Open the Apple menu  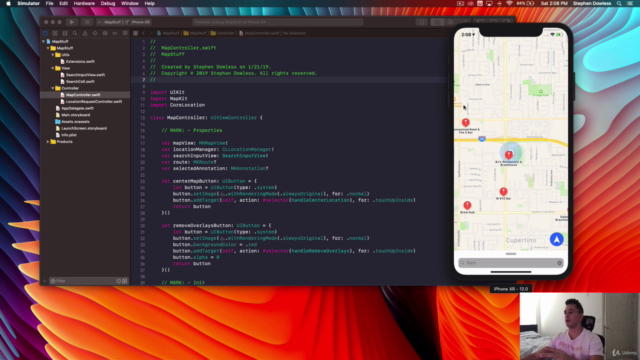click(8, 3)
